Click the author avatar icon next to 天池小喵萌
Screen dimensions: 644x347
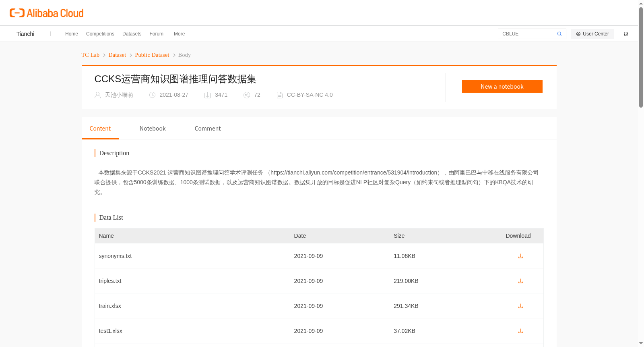tap(97, 95)
